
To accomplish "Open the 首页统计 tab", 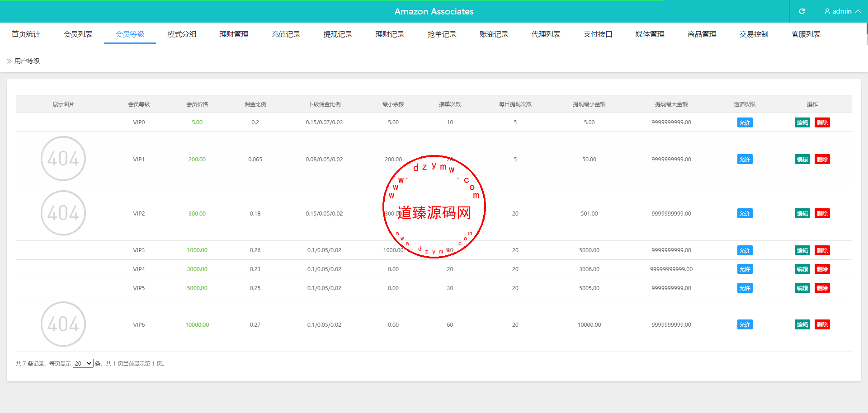I will point(26,34).
